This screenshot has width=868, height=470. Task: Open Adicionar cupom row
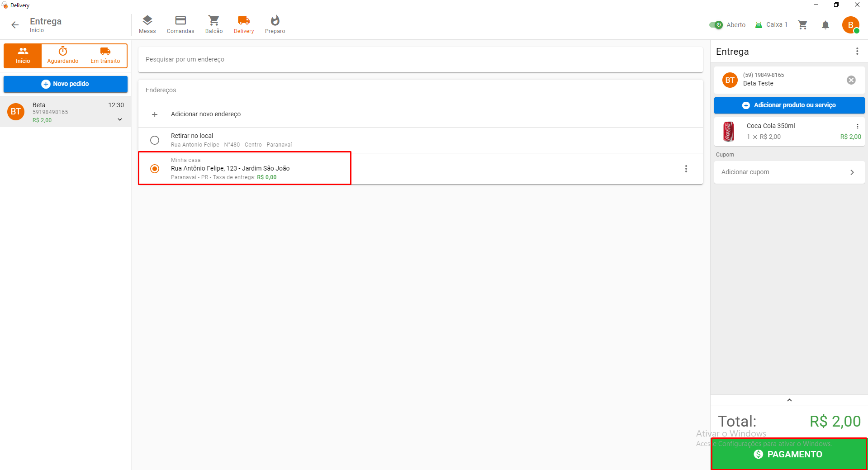point(789,172)
